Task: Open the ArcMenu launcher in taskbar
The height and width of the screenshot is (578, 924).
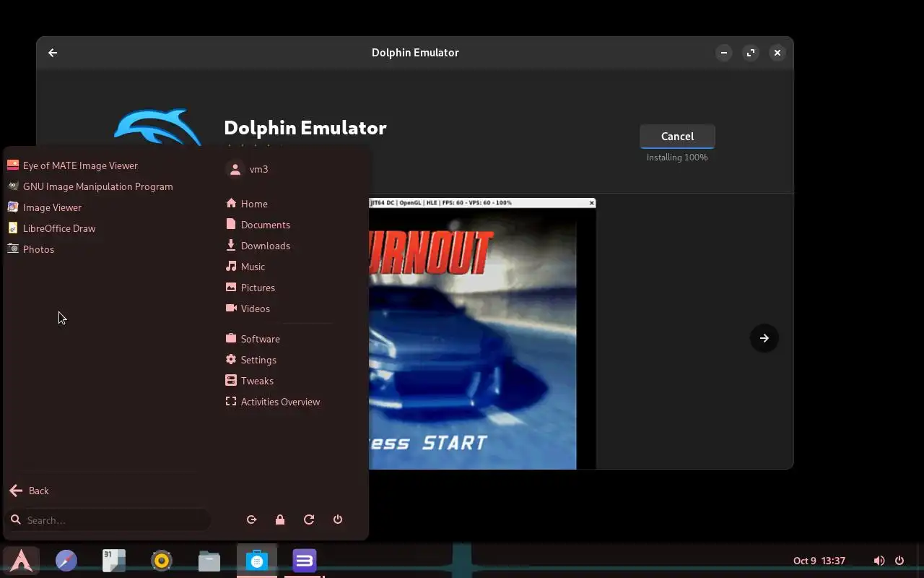Action: tap(21, 561)
